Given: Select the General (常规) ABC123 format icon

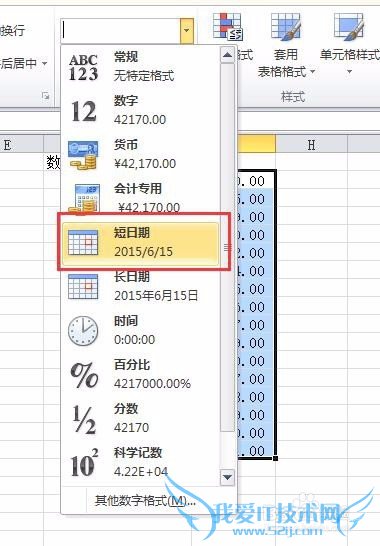Looking at the screenshot, I should pyautogui.click(x=84, y=67).
